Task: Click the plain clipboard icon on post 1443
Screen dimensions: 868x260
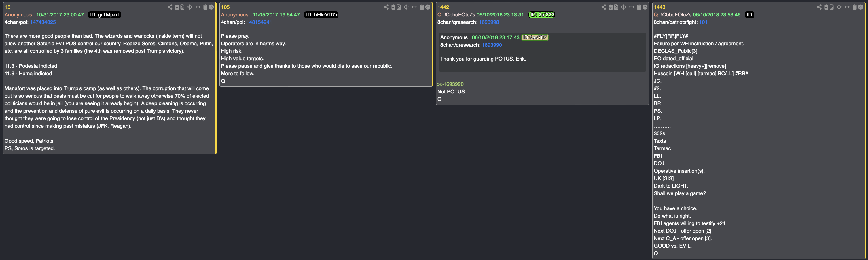Action: click(854, 7)
